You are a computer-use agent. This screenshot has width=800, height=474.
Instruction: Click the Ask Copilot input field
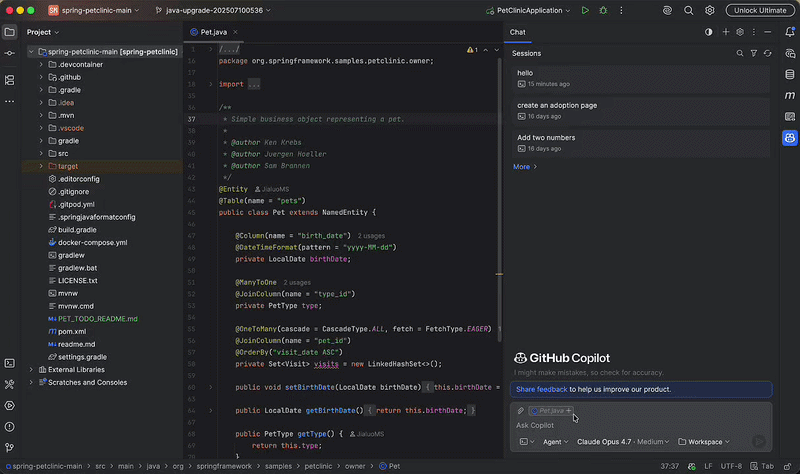point(641,425)
